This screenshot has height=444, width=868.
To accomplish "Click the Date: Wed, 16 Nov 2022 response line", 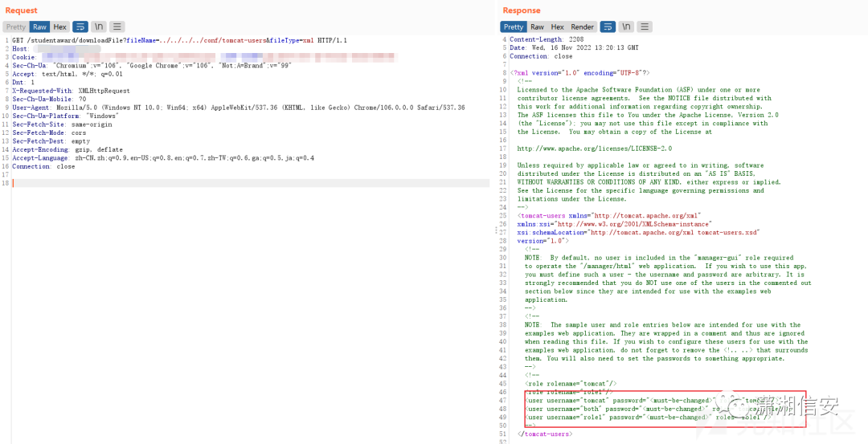I will click(x=574, y=47).
